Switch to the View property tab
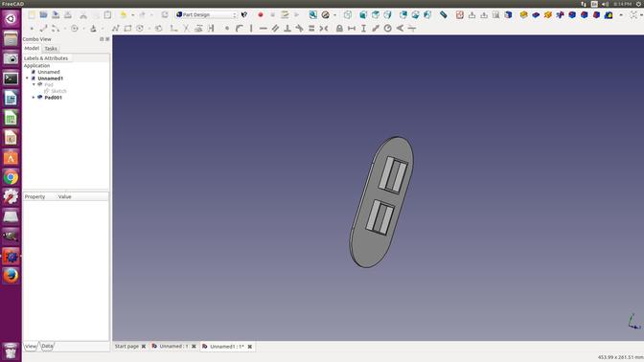The height and width of the screenshot is (362, 644). coord(31,347)
